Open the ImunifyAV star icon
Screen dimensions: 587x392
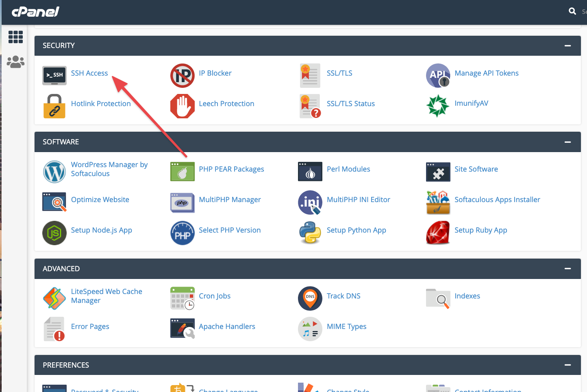438,106
